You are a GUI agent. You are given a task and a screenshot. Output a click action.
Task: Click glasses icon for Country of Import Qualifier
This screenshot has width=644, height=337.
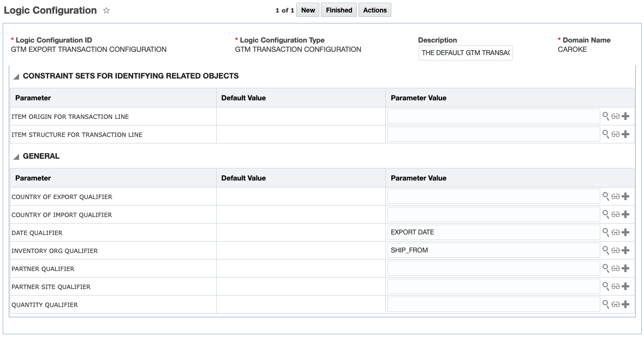616,214
